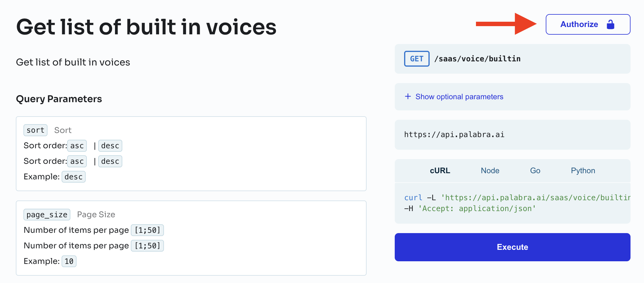Click the lock icon on Authorize
644x283 pixels.
pyautogui.click(x=610, y=24)
